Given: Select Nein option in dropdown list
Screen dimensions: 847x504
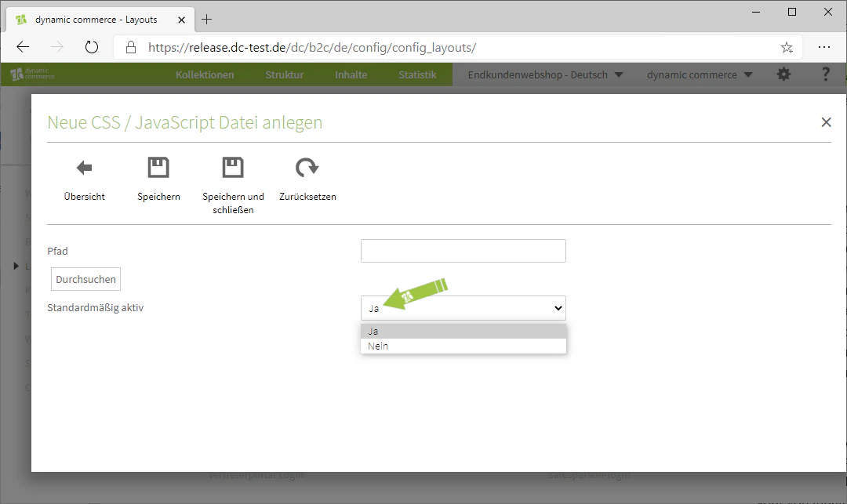Looking at the screenshot, I should [x=463, y=346].
